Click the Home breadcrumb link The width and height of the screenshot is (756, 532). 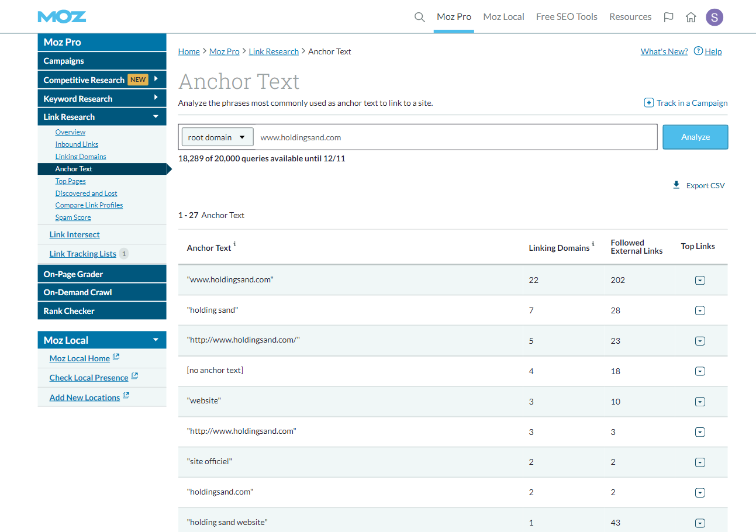click(x=189, y=51)
